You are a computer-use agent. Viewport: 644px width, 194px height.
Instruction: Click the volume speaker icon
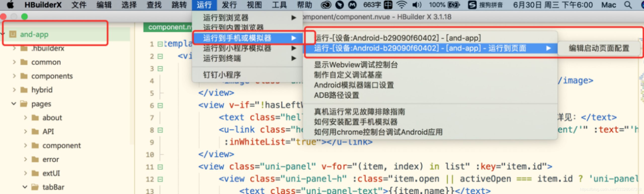(x=417, y=5)
